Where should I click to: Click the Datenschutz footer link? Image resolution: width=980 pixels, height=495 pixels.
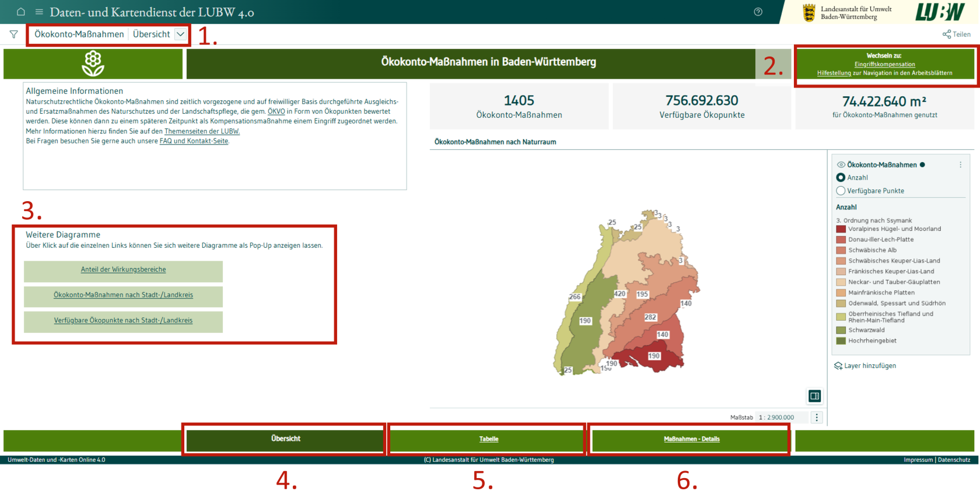[x=954, y=460]
